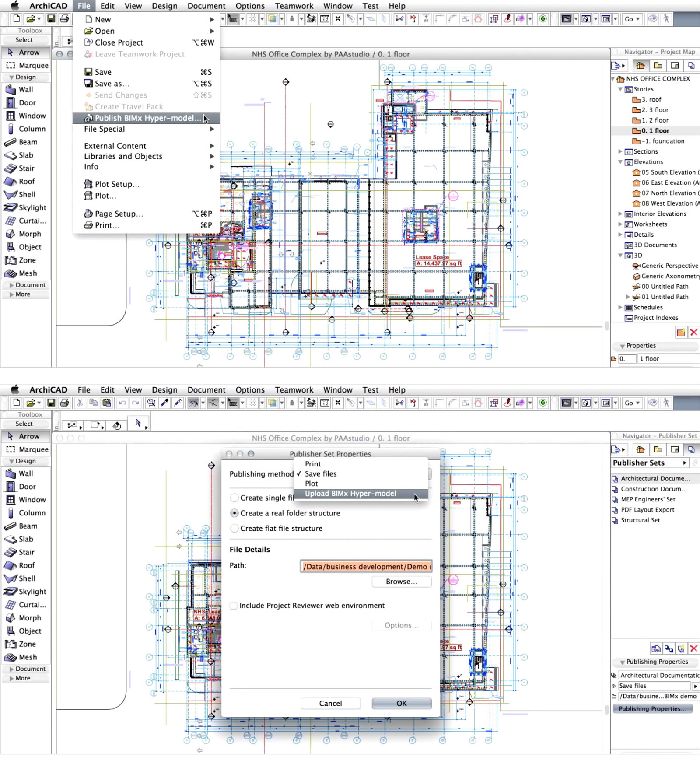Image resolution: width=700 pixels, height=757 pixels.
Task: Click the new publisher set icon with yellow star
Action: tap(681, 648)
